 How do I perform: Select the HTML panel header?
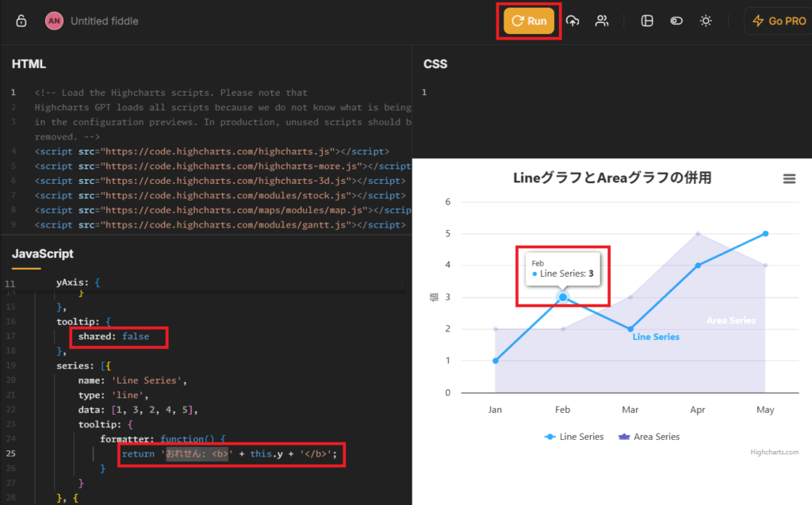pos(29,63)
